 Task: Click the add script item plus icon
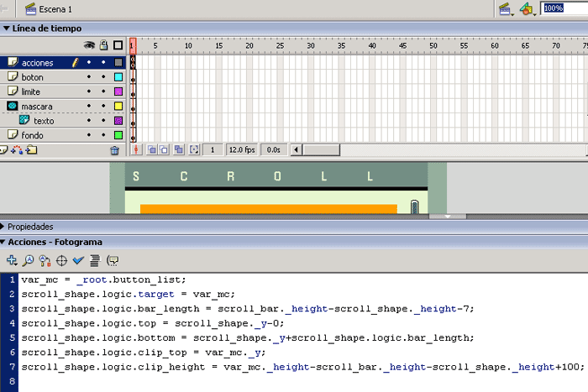(12, 260)
